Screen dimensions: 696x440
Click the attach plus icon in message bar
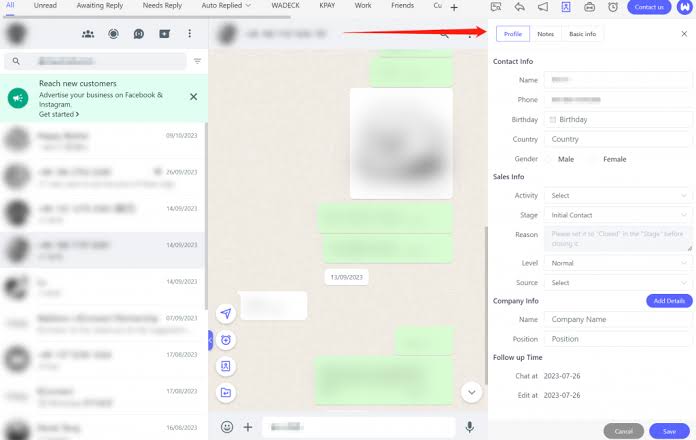(248, 427)
